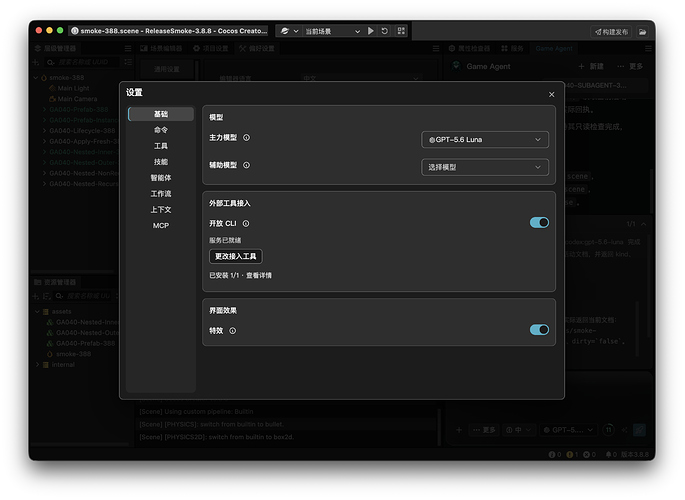685x500 pixels.
Task: Click the 更改接入工具 button
Action: tap(235, 256)
